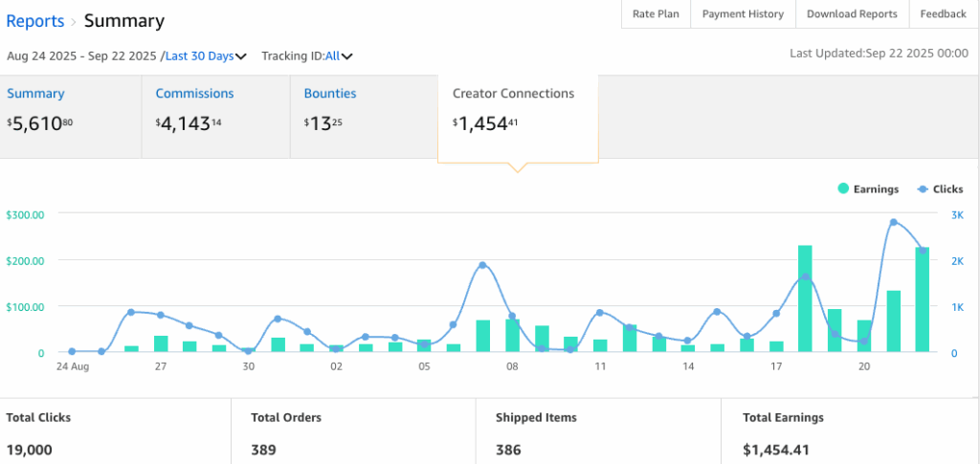Expand the Last 30 Days dropdown
980x464 pixels.
tap(206, 56)
